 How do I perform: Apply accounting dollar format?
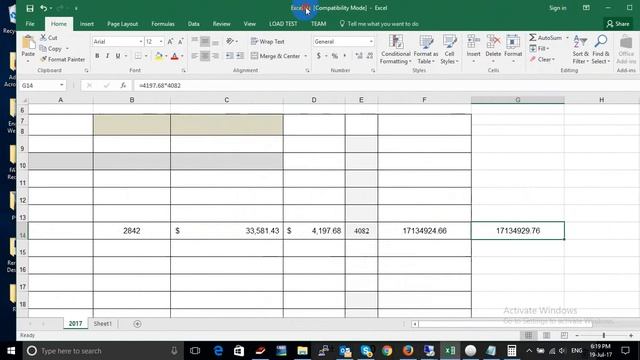coord(318,56)
